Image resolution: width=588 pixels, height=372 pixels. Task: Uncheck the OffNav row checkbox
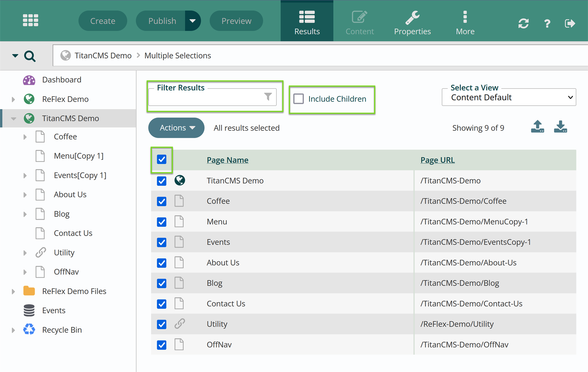[x=162, y=345]
